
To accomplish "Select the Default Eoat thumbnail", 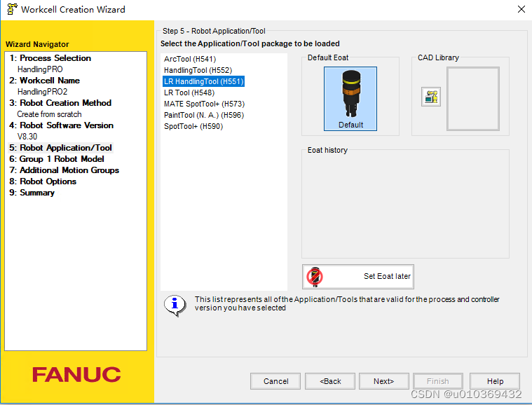I will 350,98.
